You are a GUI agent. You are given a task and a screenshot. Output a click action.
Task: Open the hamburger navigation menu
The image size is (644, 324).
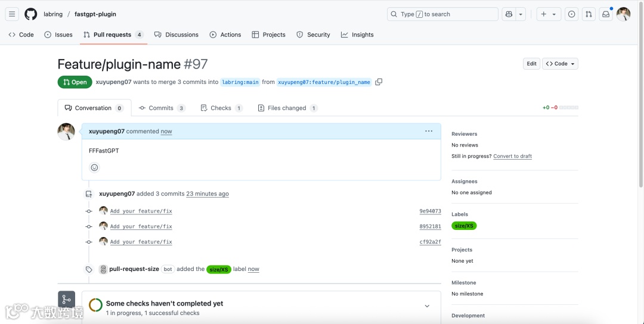click(12, 14)
